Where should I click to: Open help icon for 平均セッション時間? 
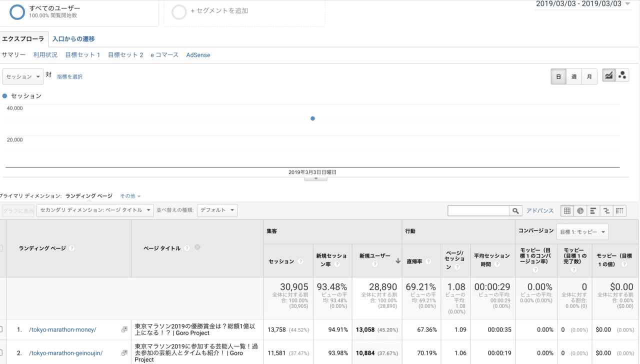pos(496,264)
